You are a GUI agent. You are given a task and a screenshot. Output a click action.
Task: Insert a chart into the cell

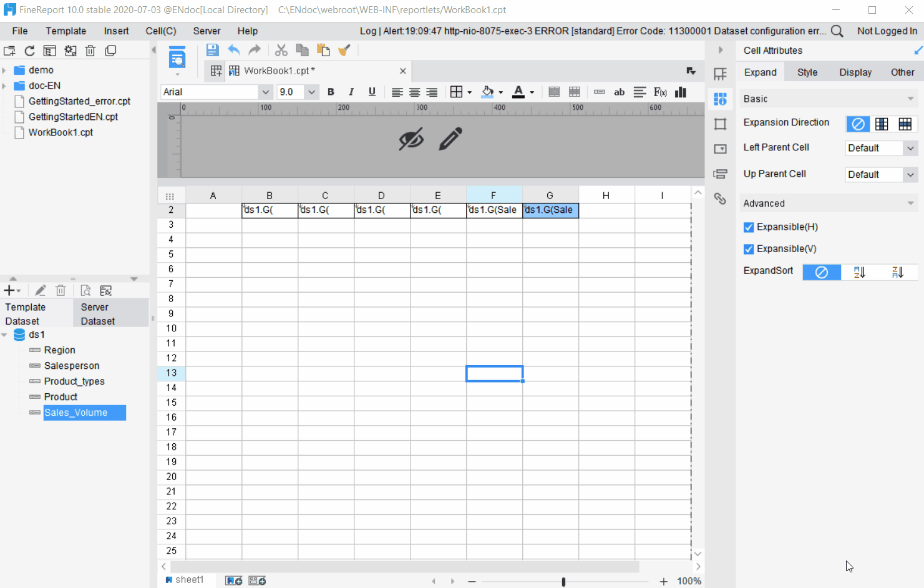[681, 92]
